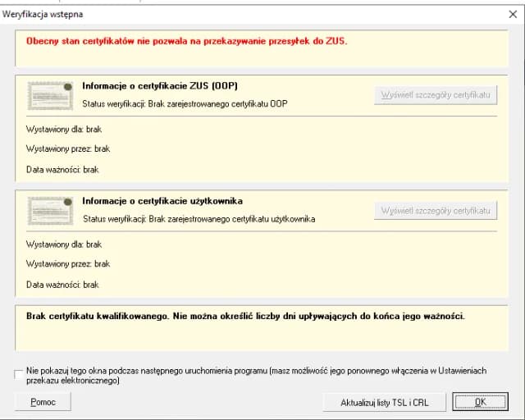Open help with the Pomoc button
Screen dimensions: 525x420
[x=43, y=402]
